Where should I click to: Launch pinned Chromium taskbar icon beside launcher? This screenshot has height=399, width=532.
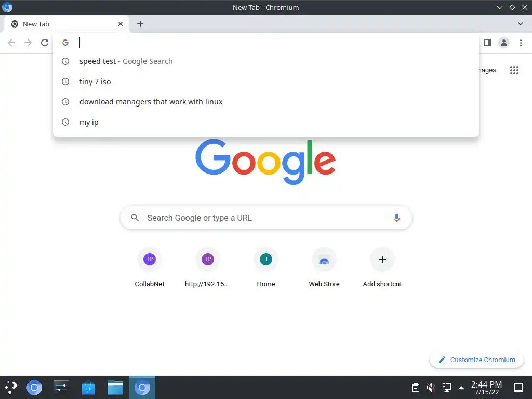click(x=34, y=388)
